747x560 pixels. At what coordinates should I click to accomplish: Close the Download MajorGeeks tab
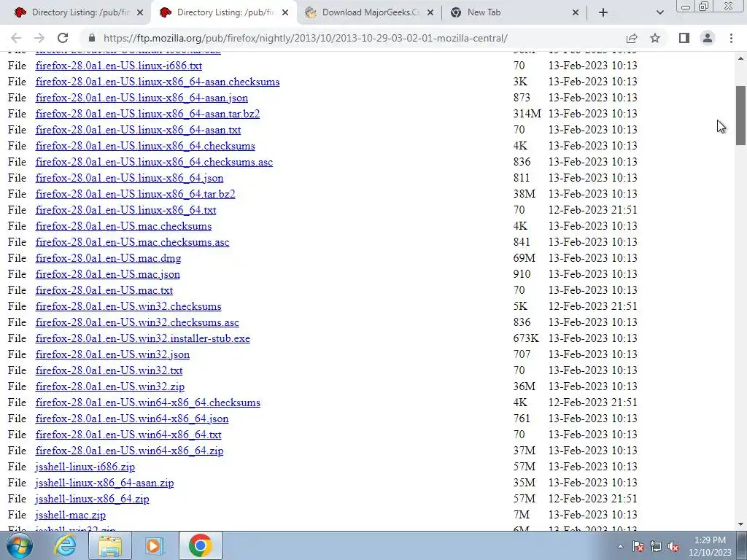(430, 13)
